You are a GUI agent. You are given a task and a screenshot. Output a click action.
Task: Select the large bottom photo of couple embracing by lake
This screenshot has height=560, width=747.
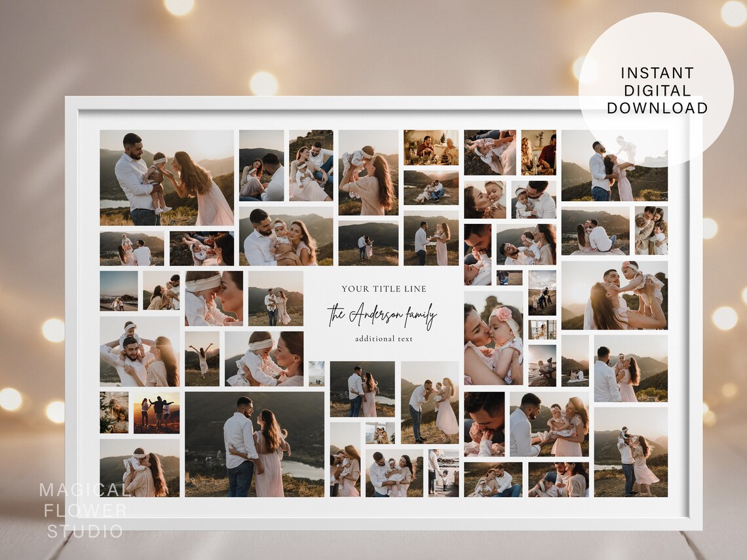click(x=254, y=444)
